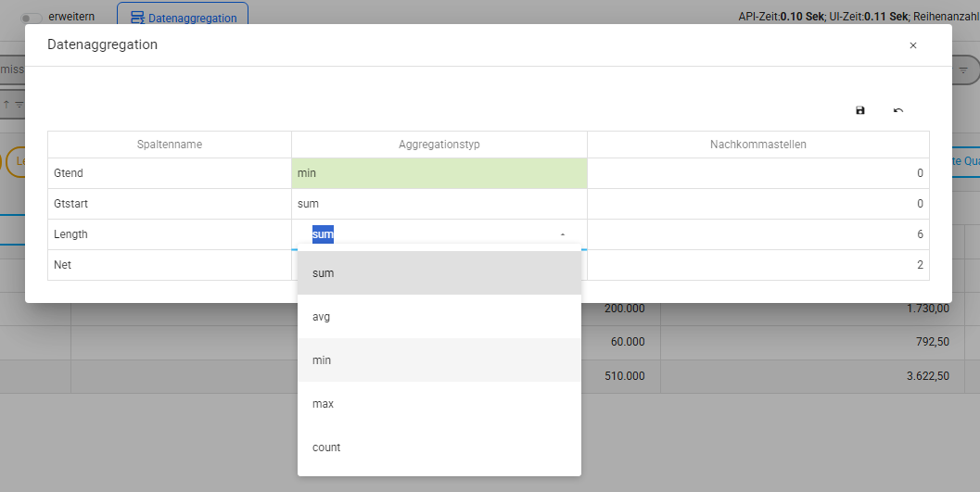Click the save icon in the dialog
Viewport: 980px width, 492px height.
pyautogui.click(x=859, y=110)
